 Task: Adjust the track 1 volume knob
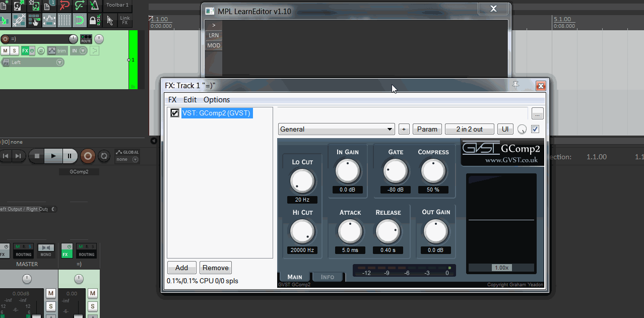(74, 39)
